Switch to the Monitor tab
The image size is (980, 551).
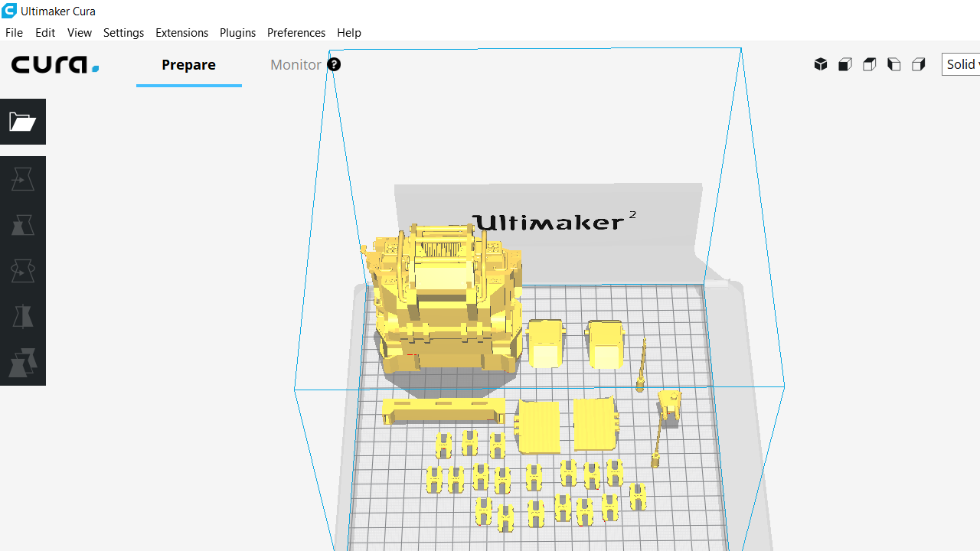tap(296, 65)
